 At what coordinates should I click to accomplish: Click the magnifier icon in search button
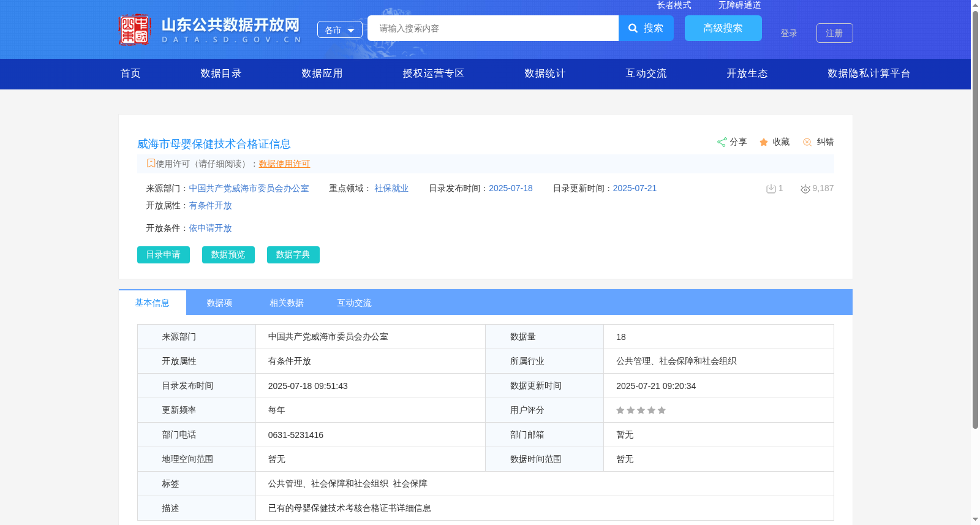tap(633, 28)
